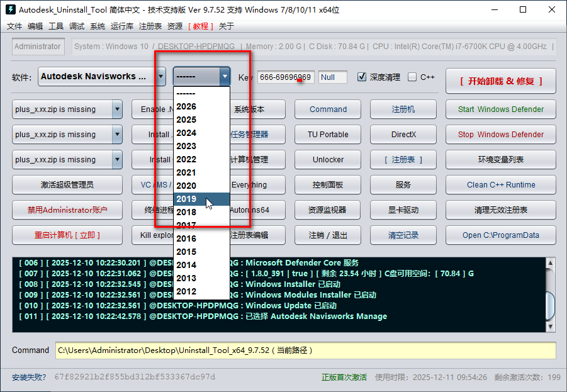Image resolution: width=567 pixels, height=392 pixels.
Task: Click 显卡驱动 button
Action: [403, 210]
